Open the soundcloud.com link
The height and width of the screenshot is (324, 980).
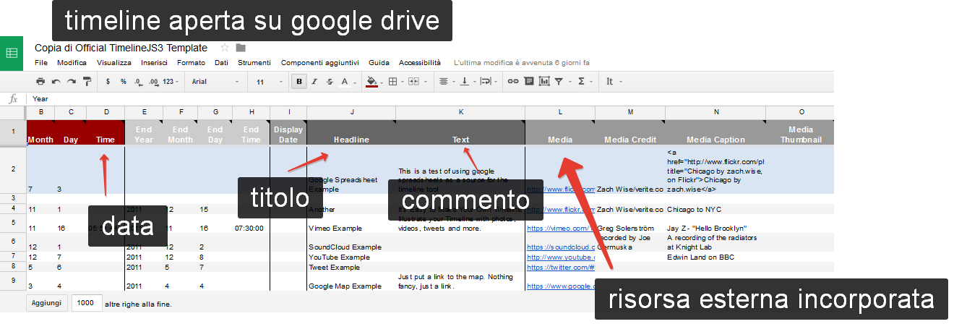pyautogui.click(x=561, y=247)
